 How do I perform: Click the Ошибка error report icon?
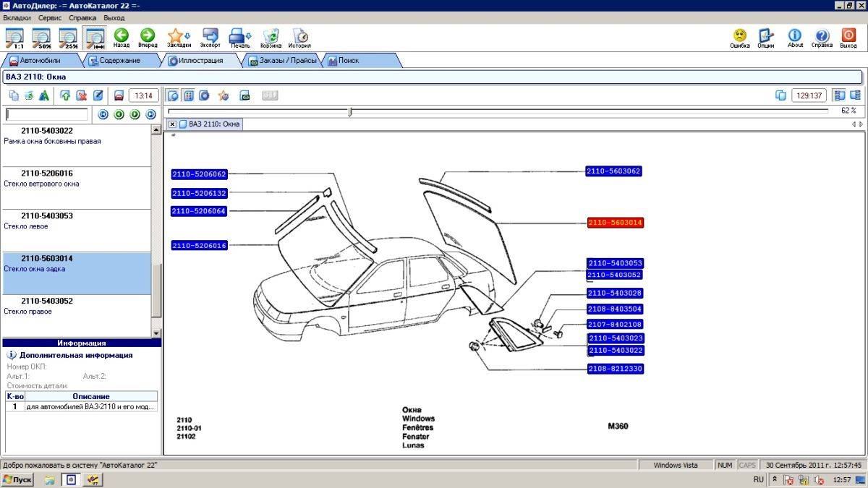click(x=740, y=38)
